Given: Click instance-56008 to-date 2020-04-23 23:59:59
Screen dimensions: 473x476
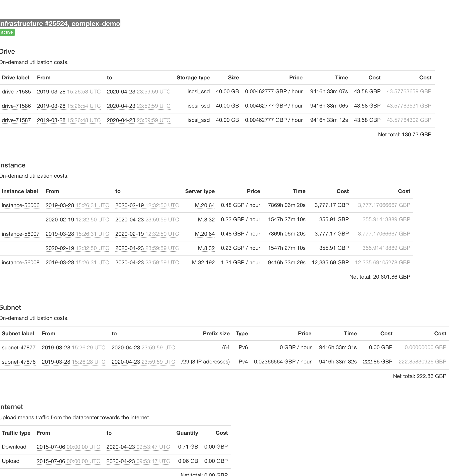Looking at the screenshot, I should click(x=147, y=263).
